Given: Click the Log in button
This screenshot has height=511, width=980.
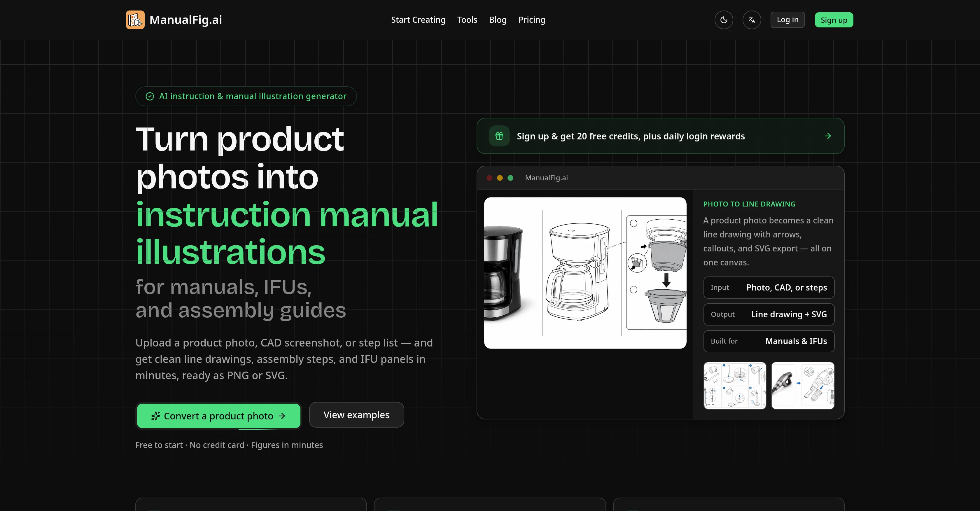Looking at the screenshot, I should coord(787,20).
